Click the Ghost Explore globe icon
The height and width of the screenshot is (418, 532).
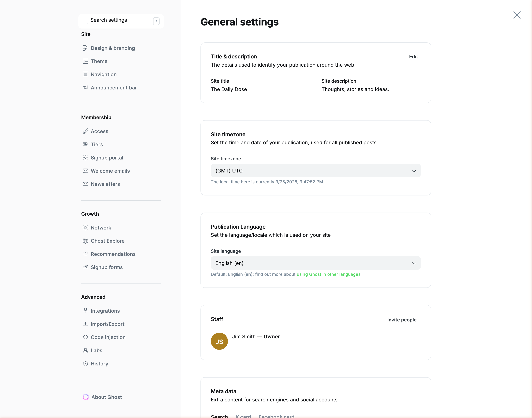pos(85,241)
